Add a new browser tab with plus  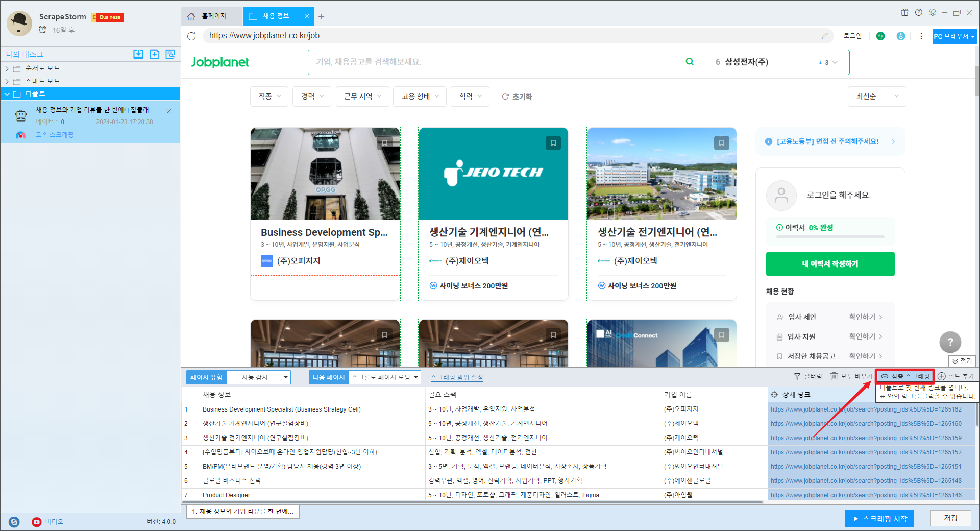click(321, 16)
